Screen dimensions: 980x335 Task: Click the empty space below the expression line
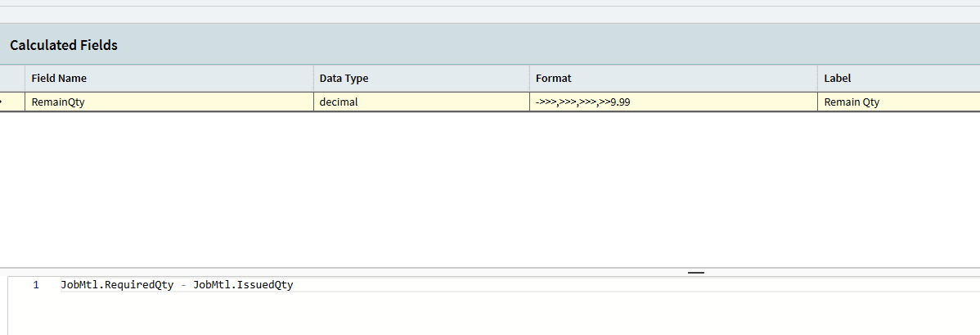[491, 315]
